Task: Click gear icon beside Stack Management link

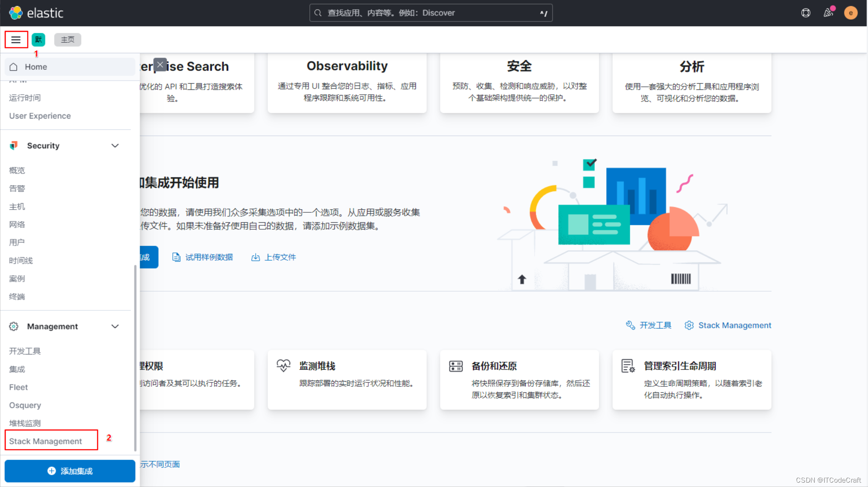Action: click(689, 325)
